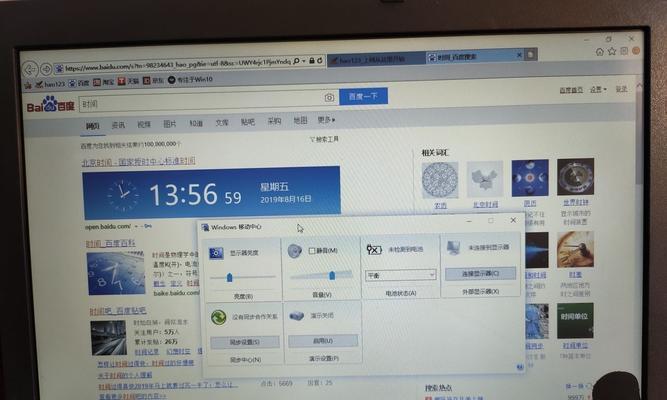
Task: Click the browser favorites star icon
Action: [612, 51]
